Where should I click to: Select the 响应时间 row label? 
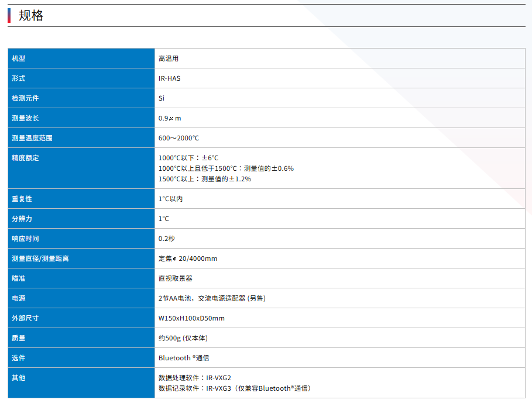click(x=25, y=239)
